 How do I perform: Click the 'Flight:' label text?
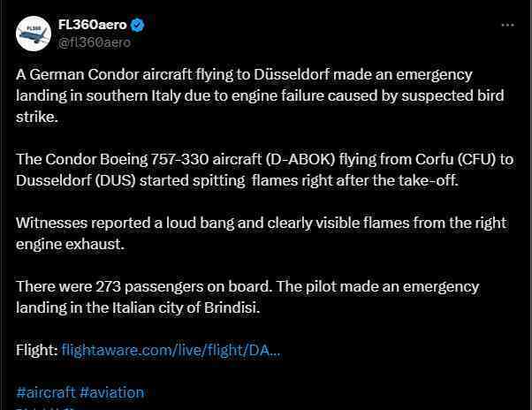click(x=36, y=350)
